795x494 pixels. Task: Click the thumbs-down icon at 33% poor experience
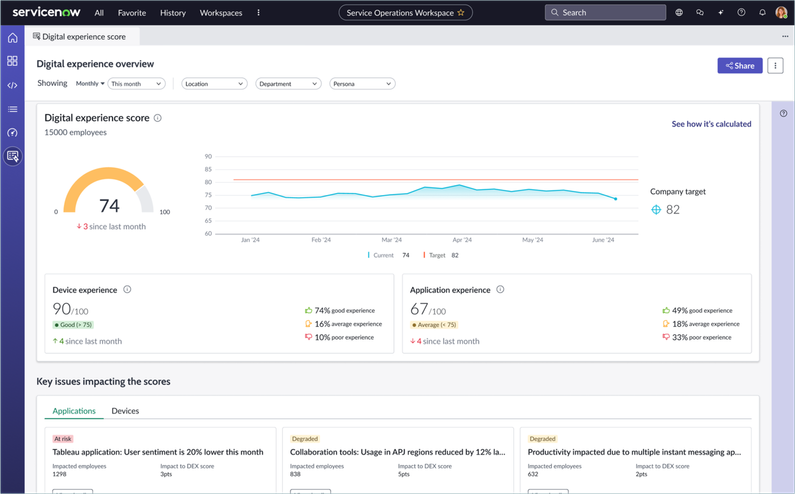click(x=666, y=337)
